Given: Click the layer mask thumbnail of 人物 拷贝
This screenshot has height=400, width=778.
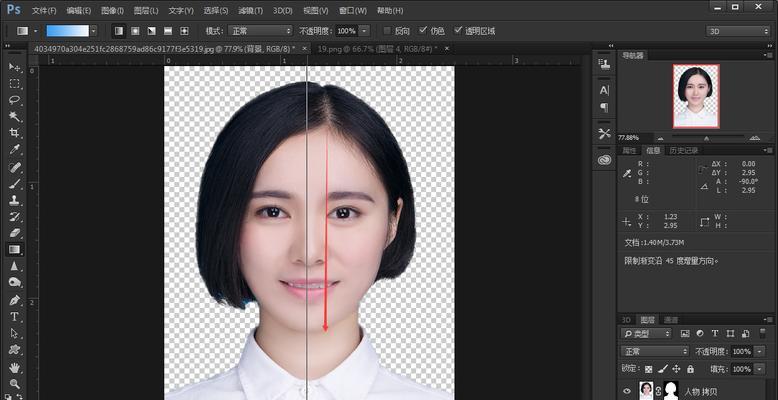Looking at the screenshot, I should (x=671, y=391).
